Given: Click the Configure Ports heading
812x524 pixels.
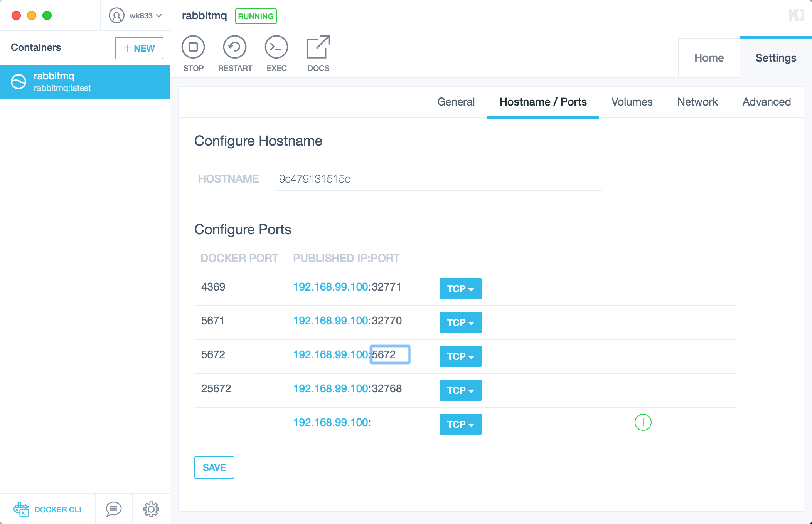Looking at the screenshot, I should click(x=243, y=230).
